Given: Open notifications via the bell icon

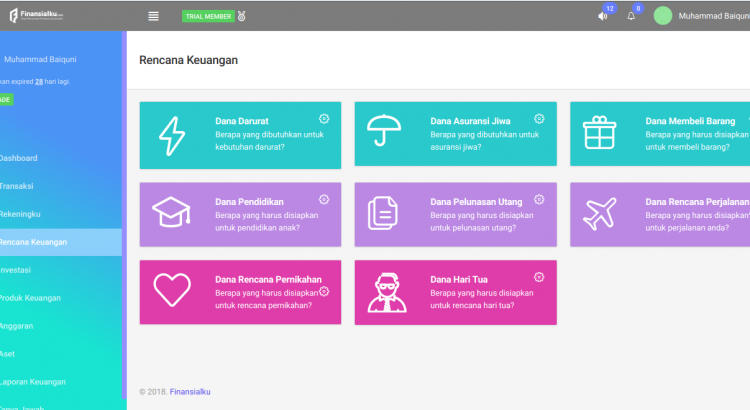Looking at the screenshot, I should coord(631,16).
